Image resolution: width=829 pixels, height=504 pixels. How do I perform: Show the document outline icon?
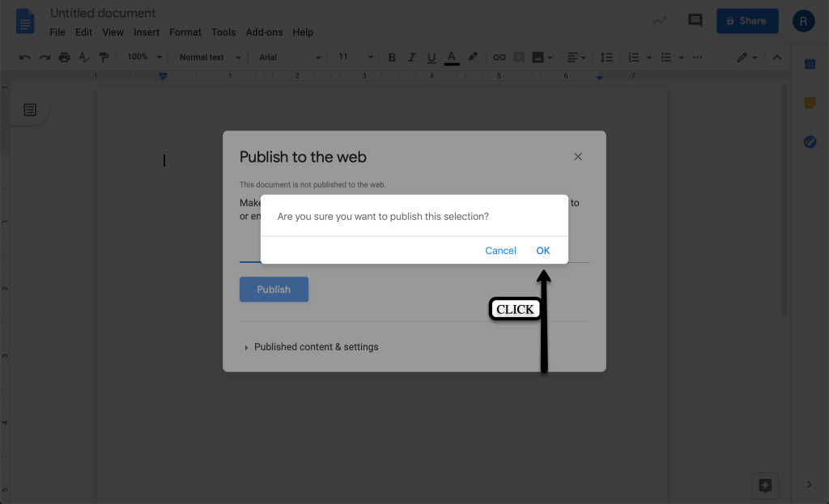[30, 110]
